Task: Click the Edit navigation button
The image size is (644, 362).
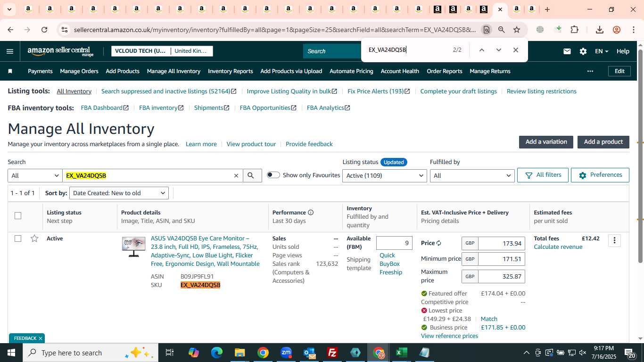Action: 619,71
